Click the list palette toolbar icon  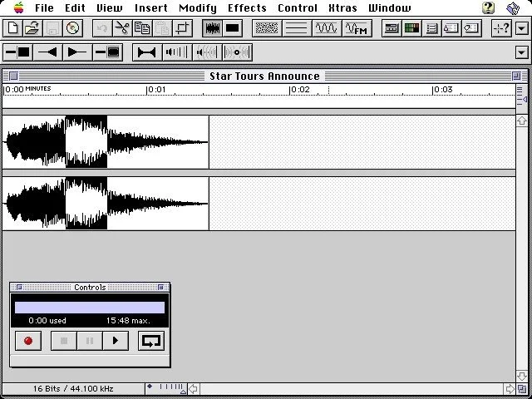[431, 27]
